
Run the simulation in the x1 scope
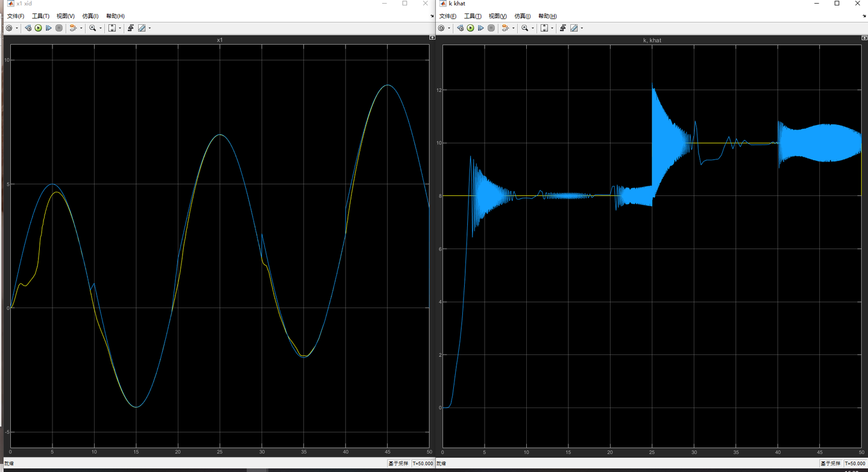tap(37, 28)
